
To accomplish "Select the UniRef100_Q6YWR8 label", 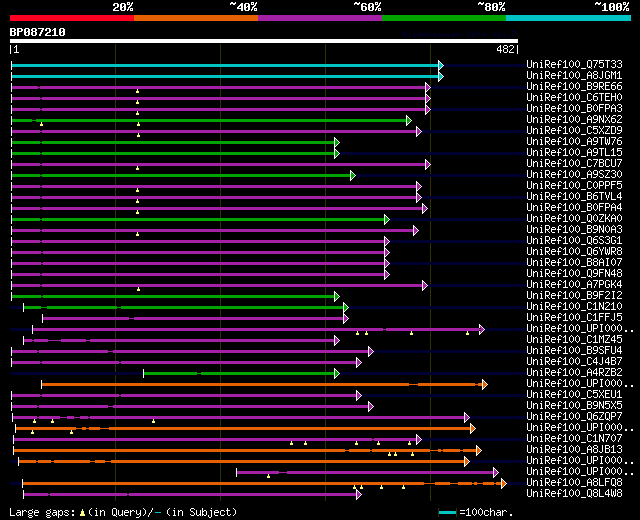I will tap(574, 252).
